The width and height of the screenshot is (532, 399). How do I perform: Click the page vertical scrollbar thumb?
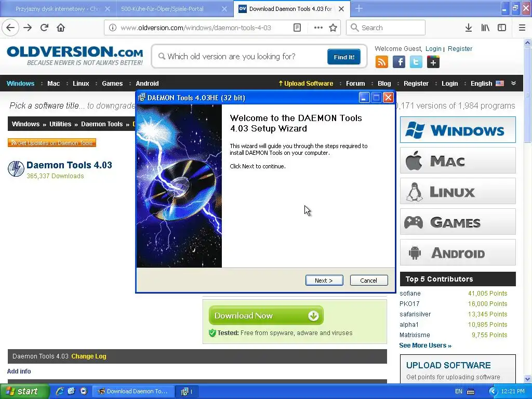click(x=527, y=95)
